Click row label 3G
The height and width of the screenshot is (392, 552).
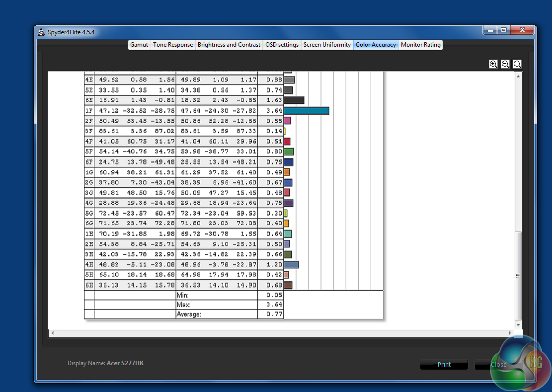[x=89, y=193]
